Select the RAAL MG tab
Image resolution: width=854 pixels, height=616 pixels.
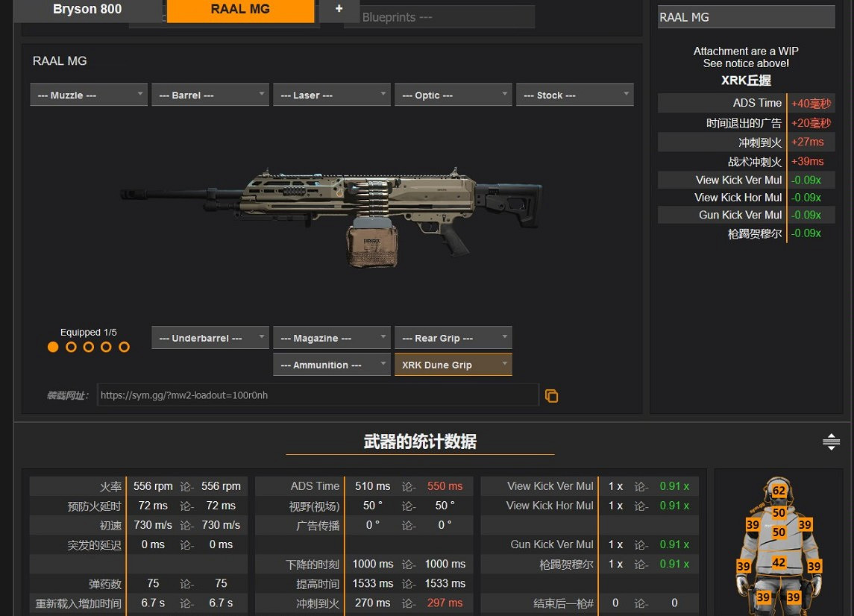240,10
